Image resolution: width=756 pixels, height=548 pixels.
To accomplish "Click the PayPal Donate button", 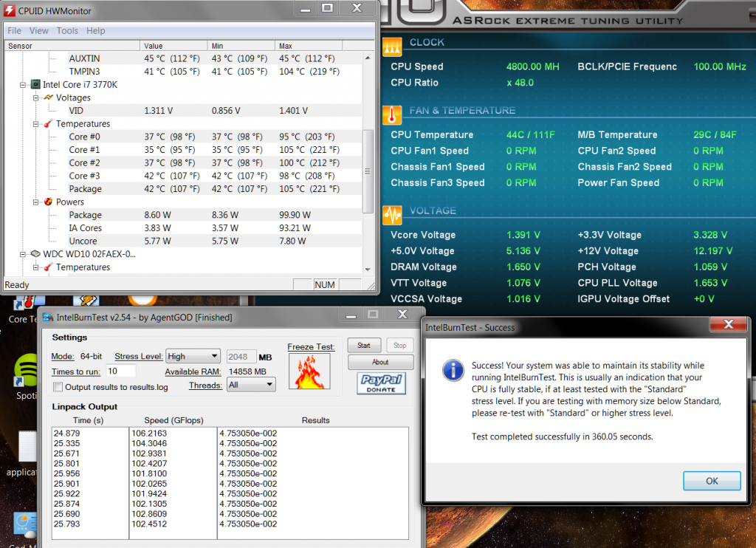I will point(381,383).
